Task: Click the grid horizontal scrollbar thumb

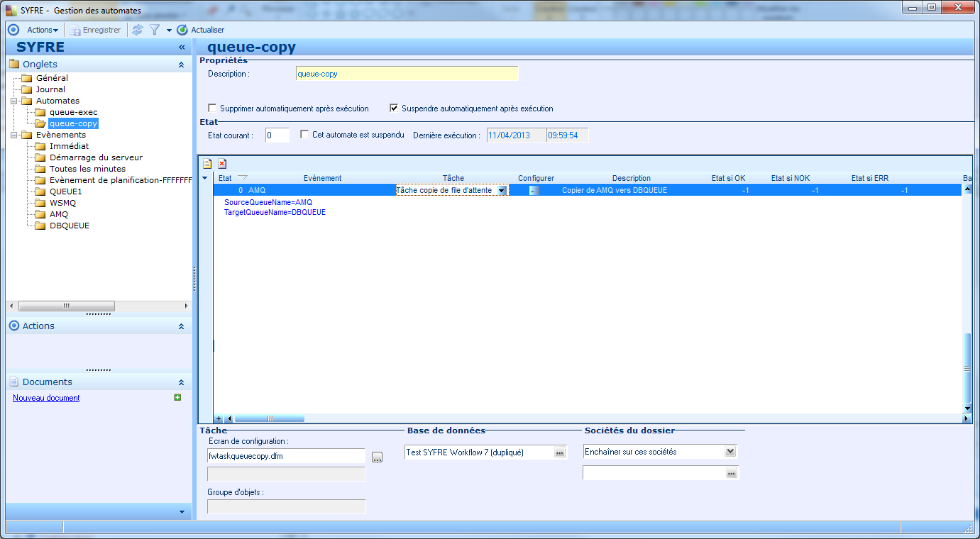Action: (x=269, y=419)
